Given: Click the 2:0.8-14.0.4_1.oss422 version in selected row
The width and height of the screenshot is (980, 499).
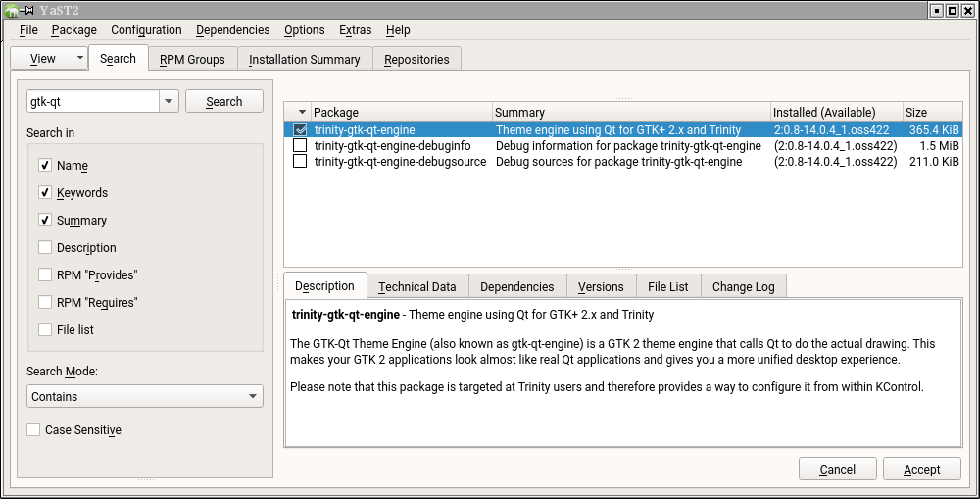Looking at the screenshot, I should 831,130.
